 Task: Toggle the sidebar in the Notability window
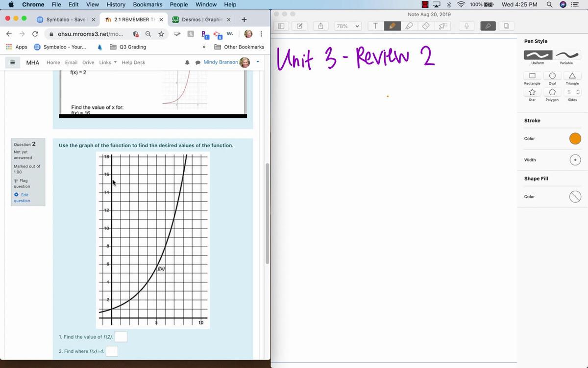(x=281, y=26)
